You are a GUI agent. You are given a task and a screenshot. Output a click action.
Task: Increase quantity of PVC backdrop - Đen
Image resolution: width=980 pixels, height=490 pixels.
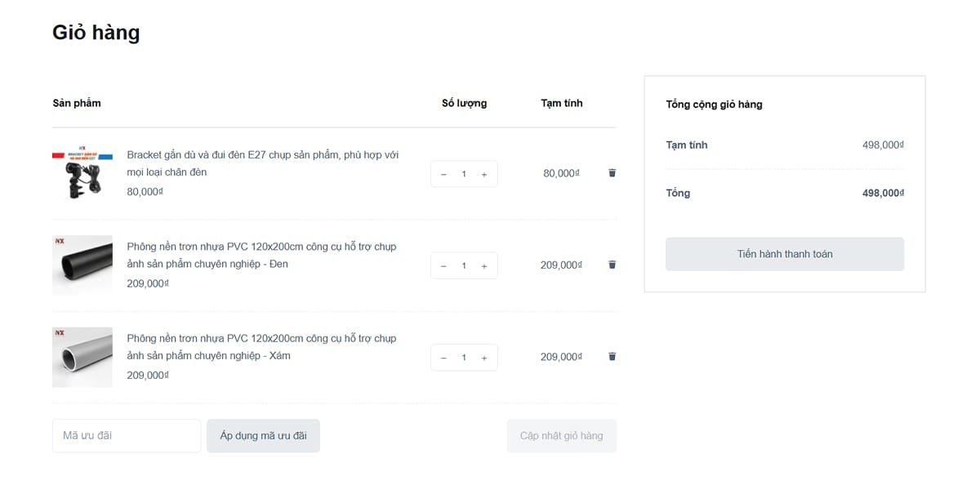pyautogui.click(x=484, y=265)
